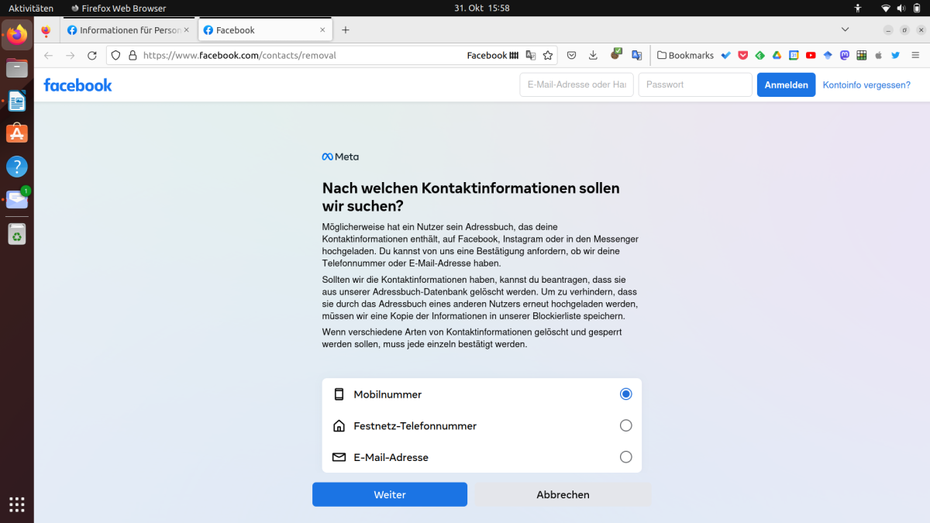Show site security lock information

pyautogui.click(x=133, y=55)
